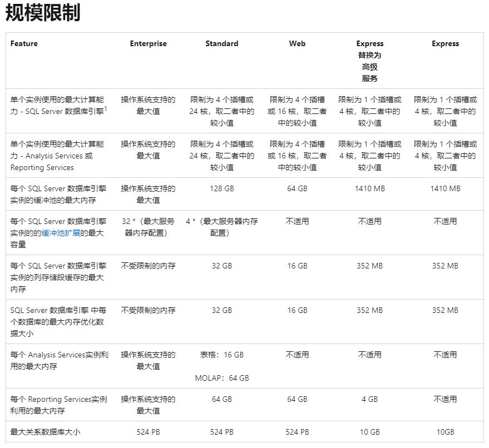Select the "4 GB" cell

click(x=370, y=400)
